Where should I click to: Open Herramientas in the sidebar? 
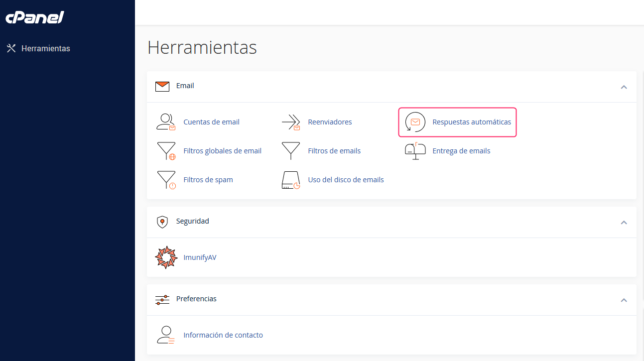coord(45,49)
